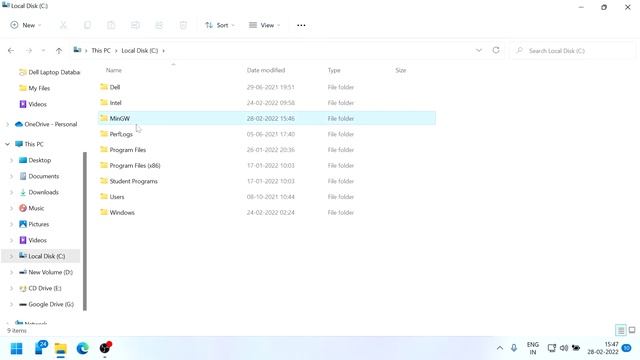The image size is (640, 360).
Task: Select CD Drive (E:) in sidebar
Action: pos(40,288)
